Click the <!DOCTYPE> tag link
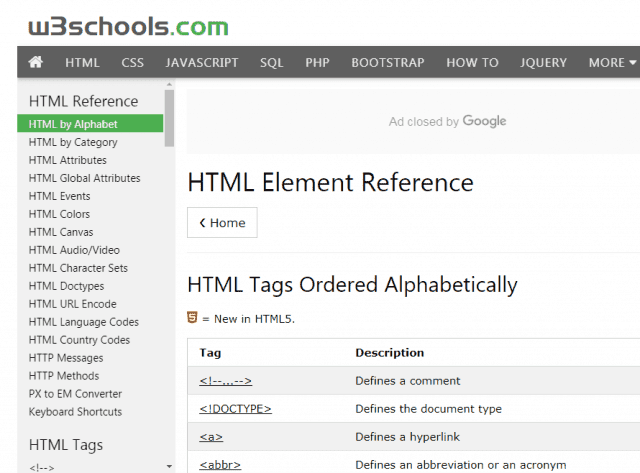 click(235, 409)
